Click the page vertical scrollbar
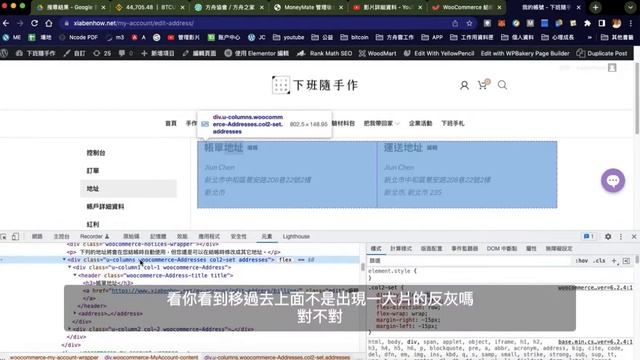 click(637, 98)
